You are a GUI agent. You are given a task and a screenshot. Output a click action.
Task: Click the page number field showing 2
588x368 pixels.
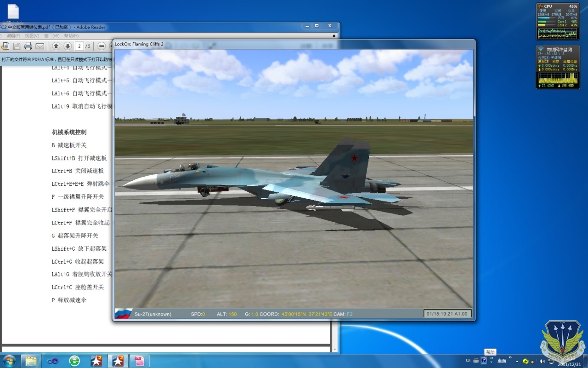(79, 46)
